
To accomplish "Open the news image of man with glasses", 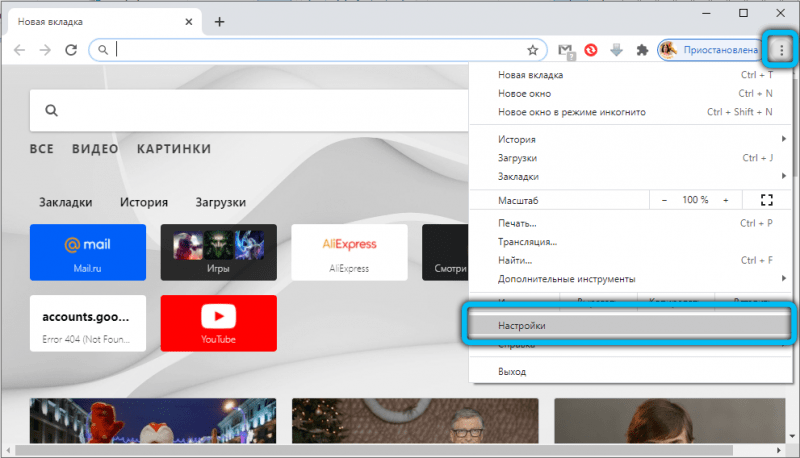I will tap(415, 421).
